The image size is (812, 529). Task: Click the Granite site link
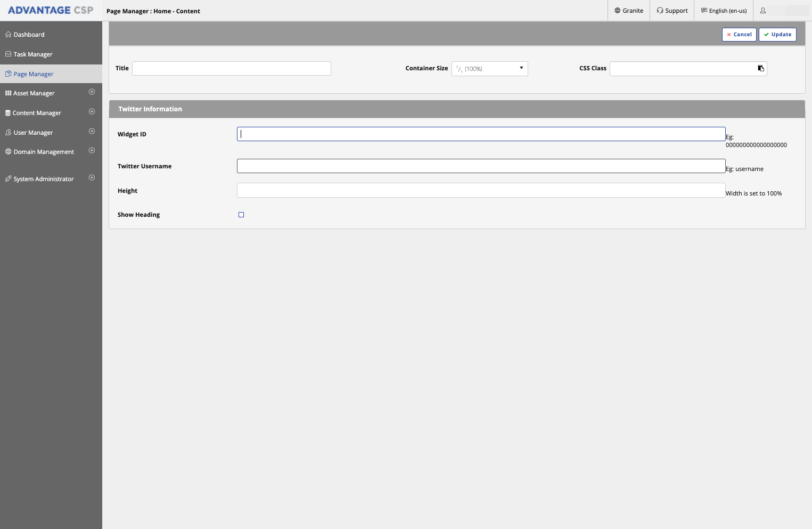[x=629, y=11]
